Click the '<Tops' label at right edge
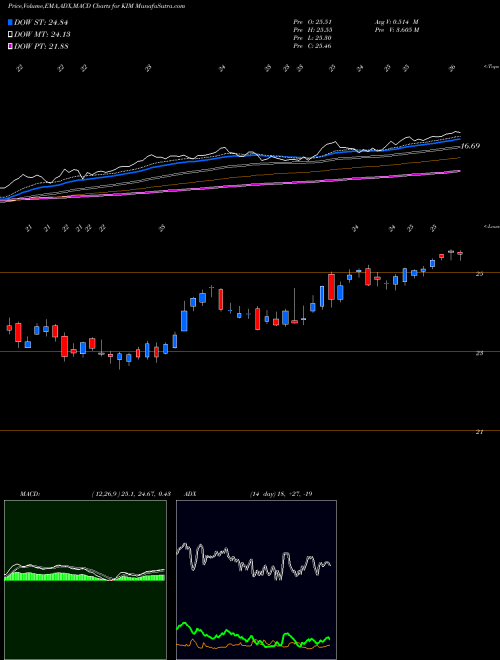 pyautogui.click(x=491, y=67)
